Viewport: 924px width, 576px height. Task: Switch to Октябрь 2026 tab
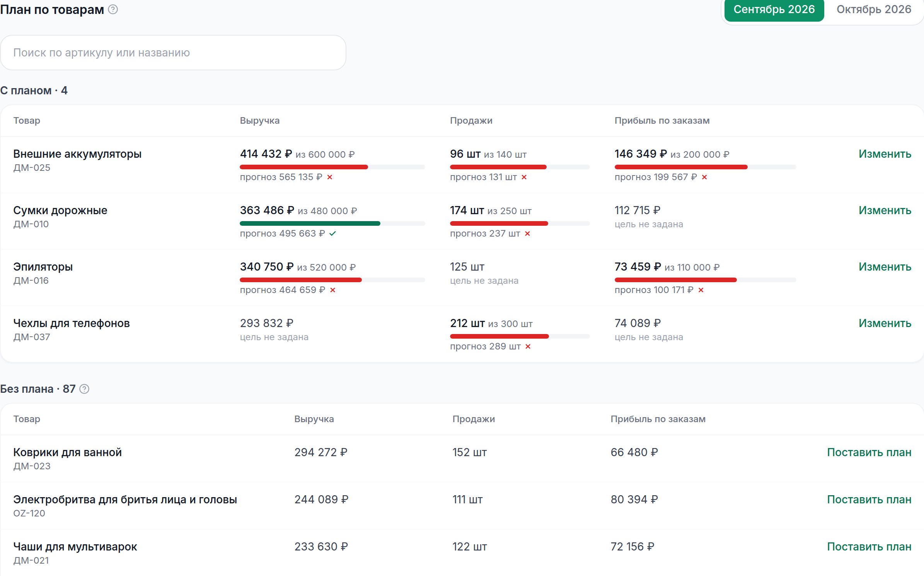tap(874, 10)
